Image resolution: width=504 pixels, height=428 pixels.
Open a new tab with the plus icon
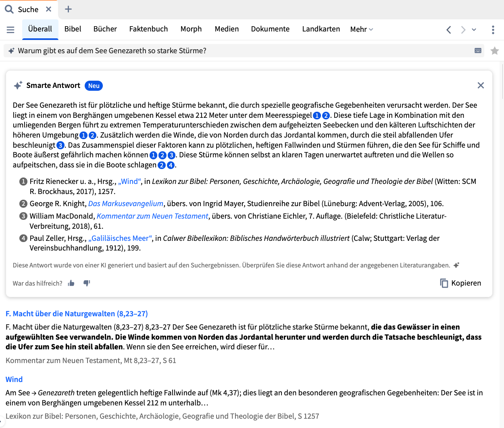[68, 9]
